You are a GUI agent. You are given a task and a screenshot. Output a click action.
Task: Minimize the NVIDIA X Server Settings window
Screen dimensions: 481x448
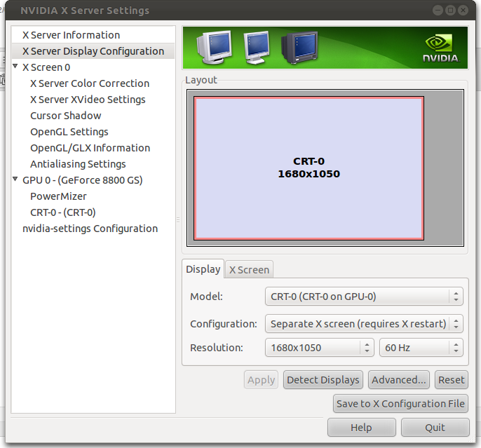click(438, 11)
